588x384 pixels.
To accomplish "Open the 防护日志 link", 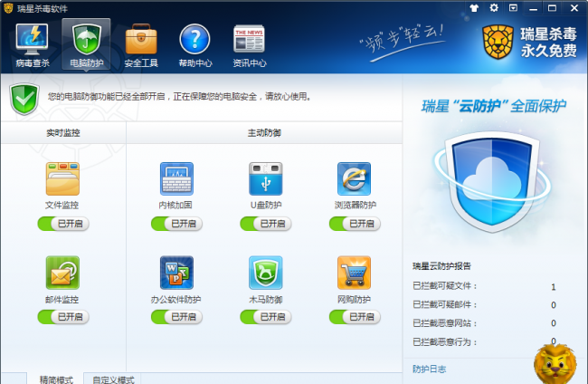I will [x=429, y=369].
